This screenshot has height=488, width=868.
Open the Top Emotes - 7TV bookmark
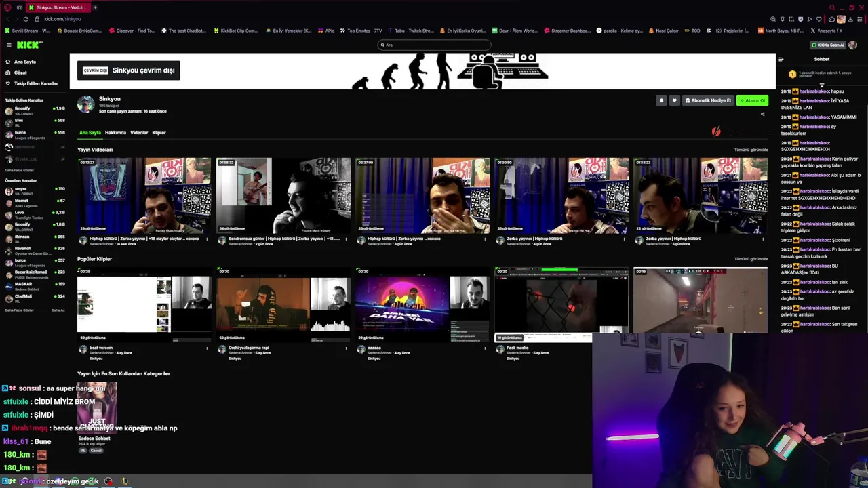361,30
